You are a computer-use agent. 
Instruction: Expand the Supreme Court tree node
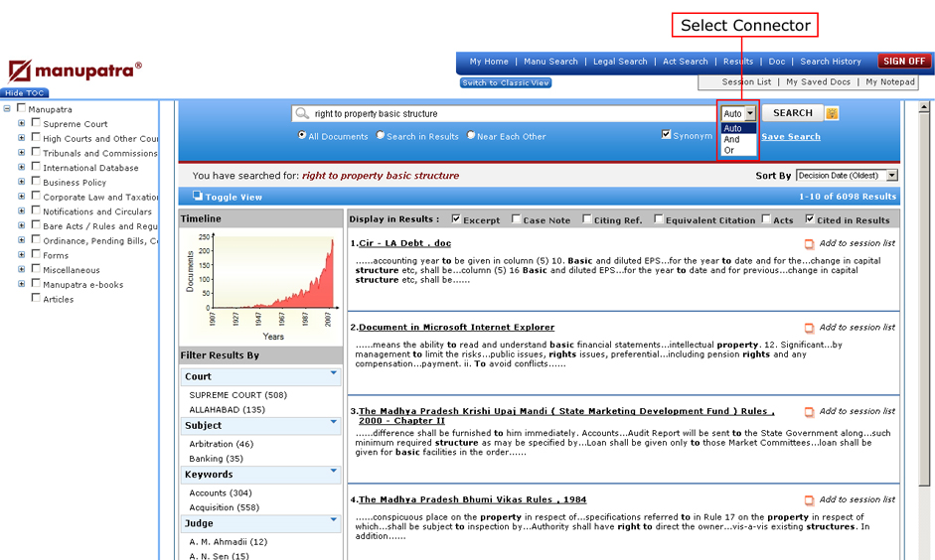pos(22,123)
